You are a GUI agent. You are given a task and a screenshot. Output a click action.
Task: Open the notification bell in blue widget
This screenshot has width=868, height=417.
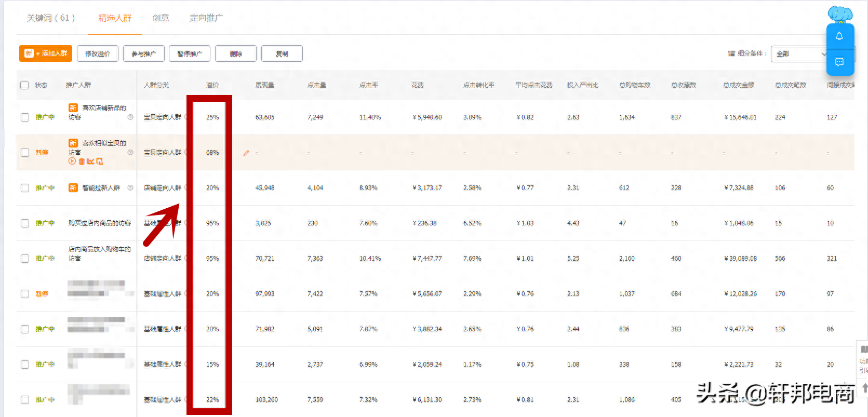point(839,36)
